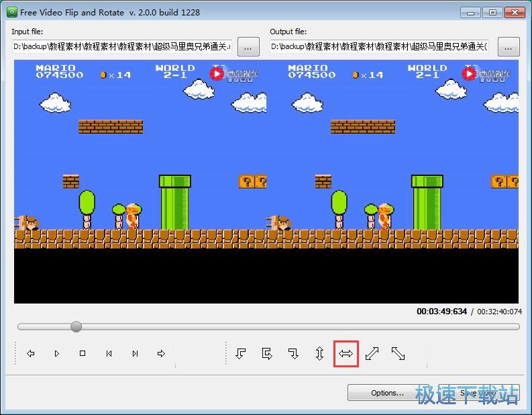Click the video seek slider handle

[76, 327]
